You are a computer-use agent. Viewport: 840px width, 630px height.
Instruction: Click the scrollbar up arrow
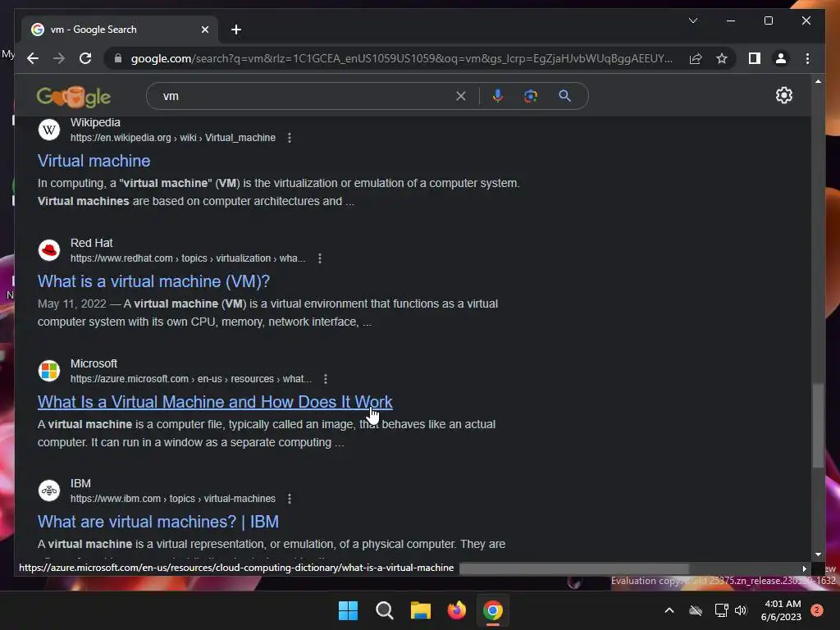818,81
